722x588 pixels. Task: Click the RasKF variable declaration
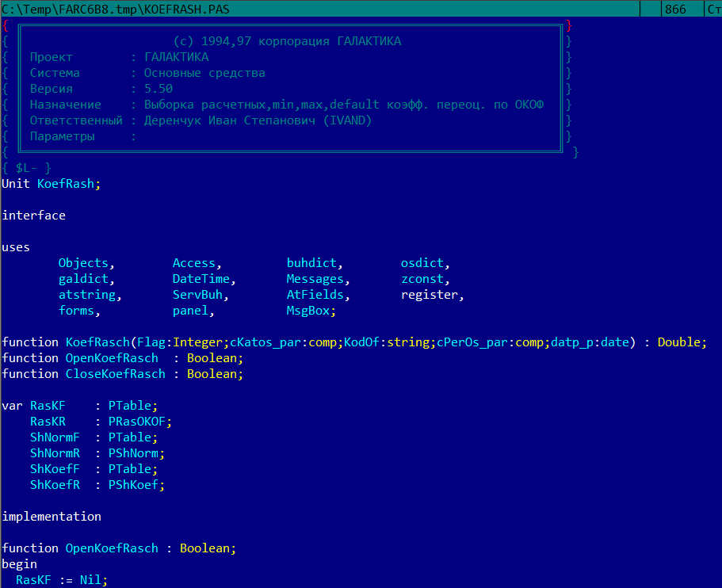(48, 406)
